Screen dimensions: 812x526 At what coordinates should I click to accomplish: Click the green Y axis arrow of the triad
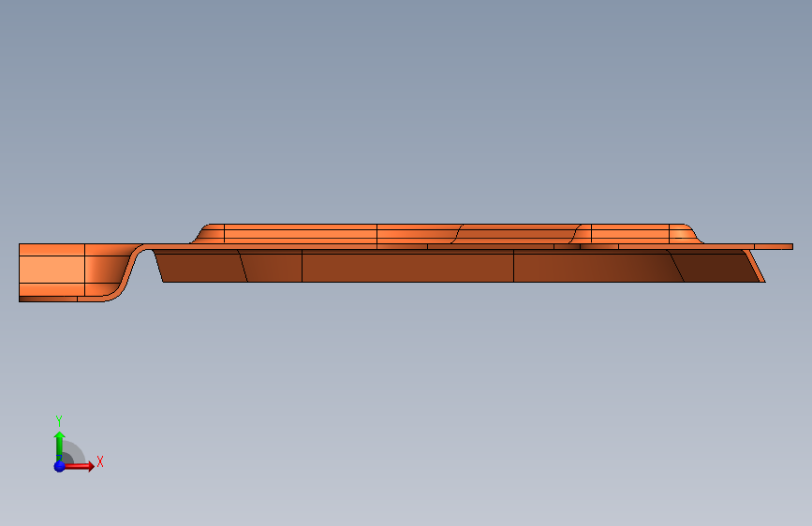point(59,445)
